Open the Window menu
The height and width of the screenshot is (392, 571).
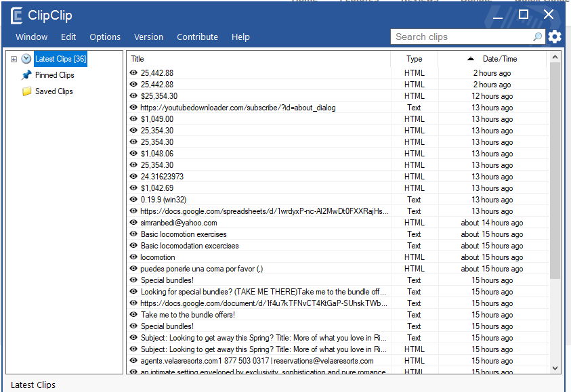pos(31,37)
